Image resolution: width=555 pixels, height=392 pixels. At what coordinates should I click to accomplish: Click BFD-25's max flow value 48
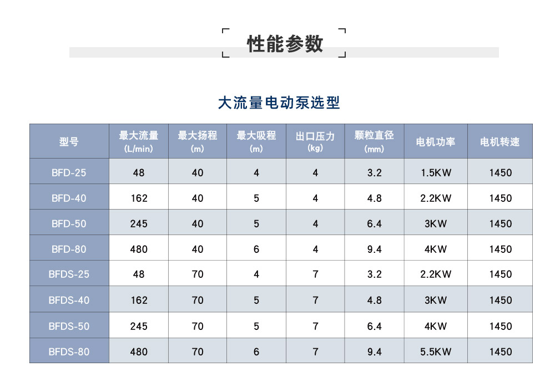point(139,172)
